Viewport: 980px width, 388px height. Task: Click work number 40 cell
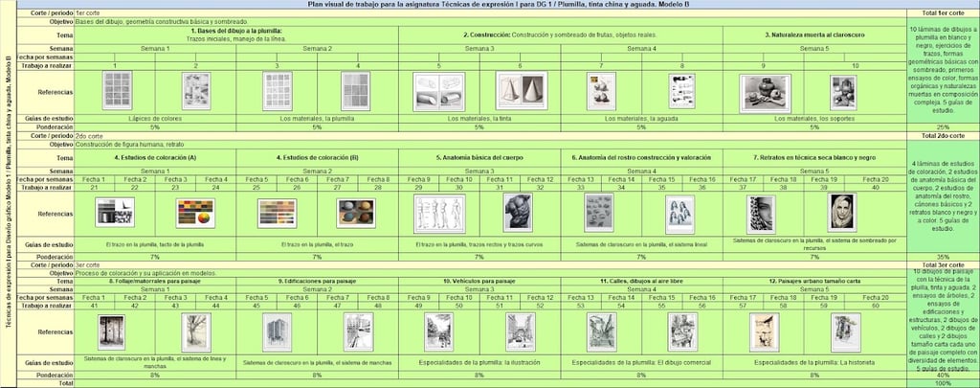875,187
